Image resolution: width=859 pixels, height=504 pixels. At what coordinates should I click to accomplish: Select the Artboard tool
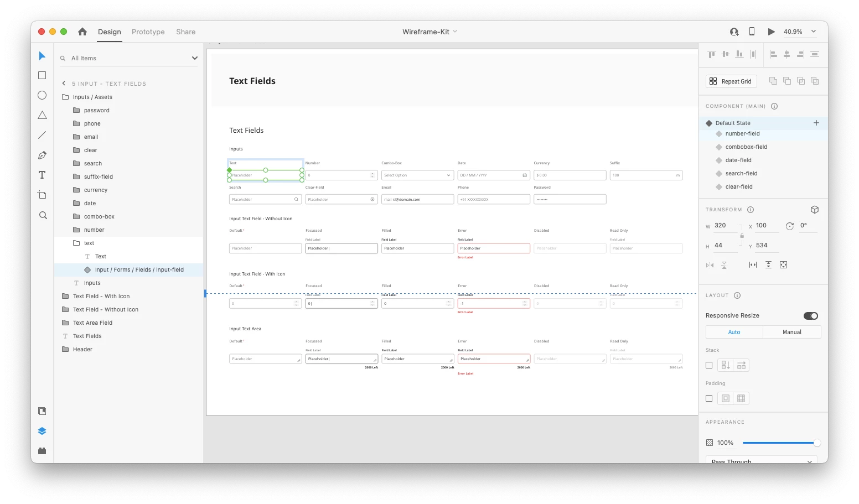click(42, 195)
